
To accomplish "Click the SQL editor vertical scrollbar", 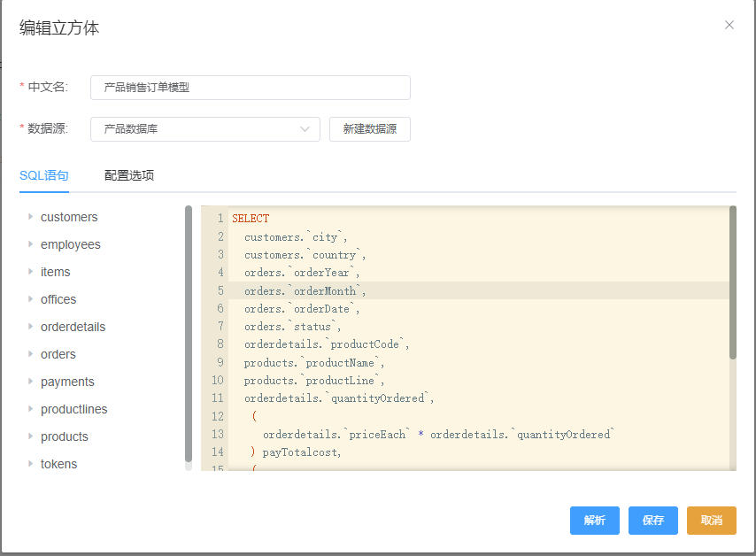I will coord(732,283).
